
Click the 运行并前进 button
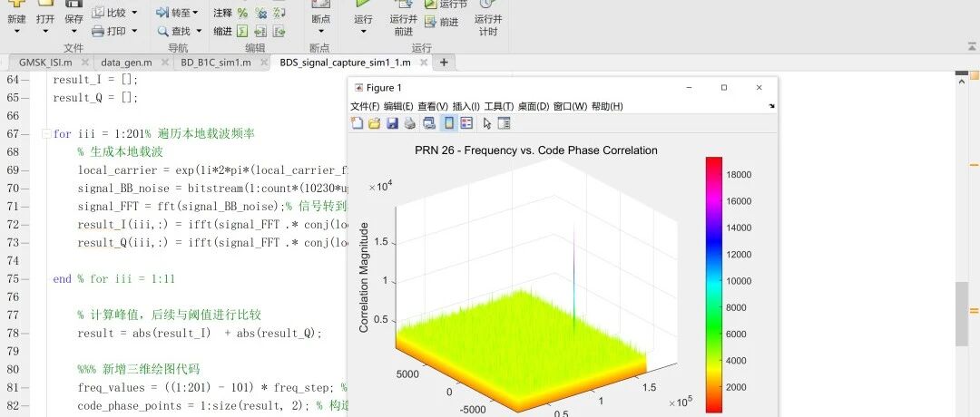(x=403, y=18)
